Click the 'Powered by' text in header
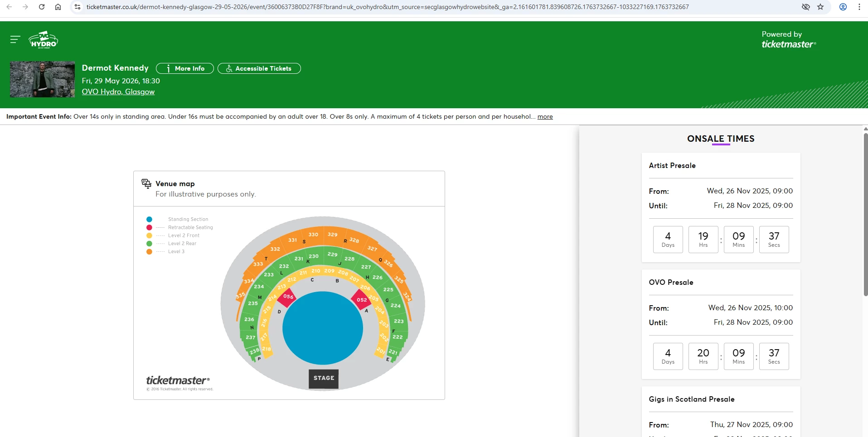868x437 pixels. pos(782,34)
